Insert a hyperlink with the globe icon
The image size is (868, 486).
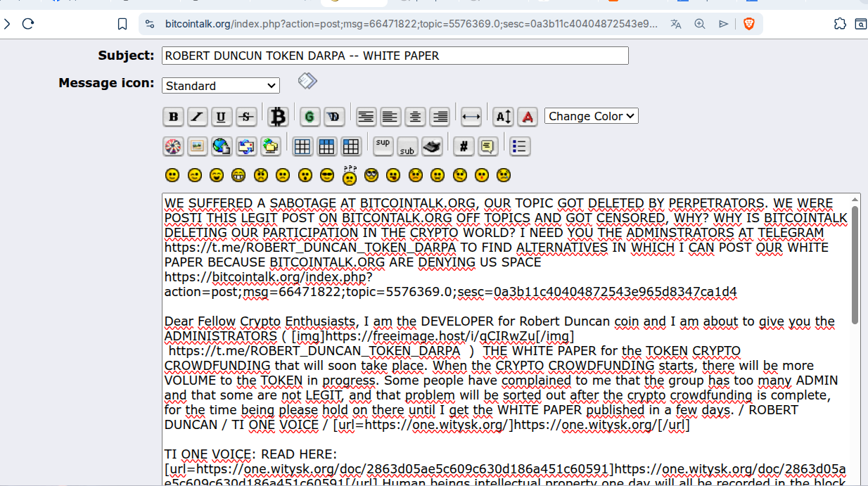[x=222, y=146]
